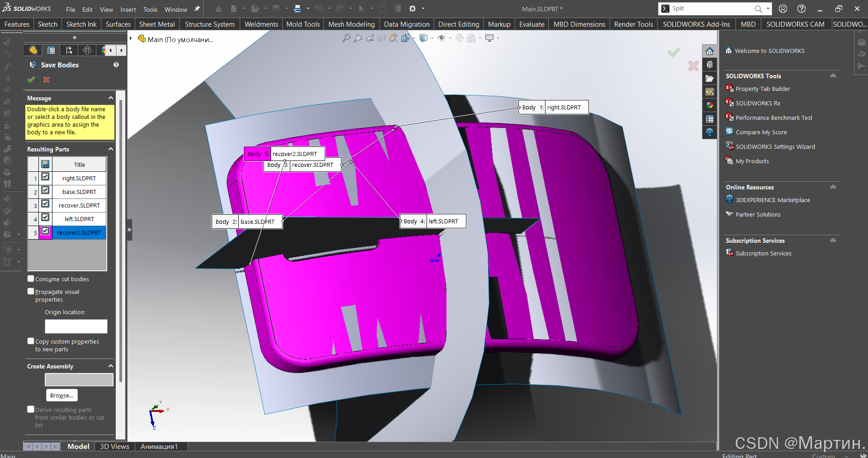
Task: Open Performance Benchmark Test link
Action: pos(774,118)
